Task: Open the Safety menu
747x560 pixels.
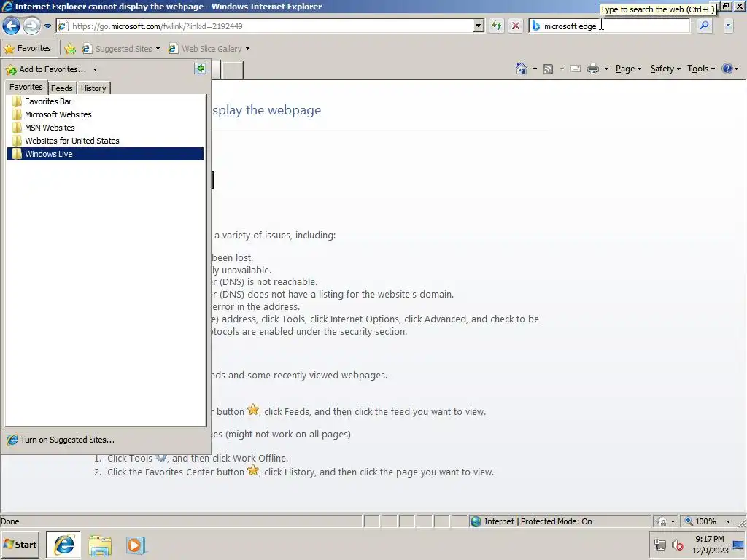Action: pyautogui.click(x=665, y=69)
